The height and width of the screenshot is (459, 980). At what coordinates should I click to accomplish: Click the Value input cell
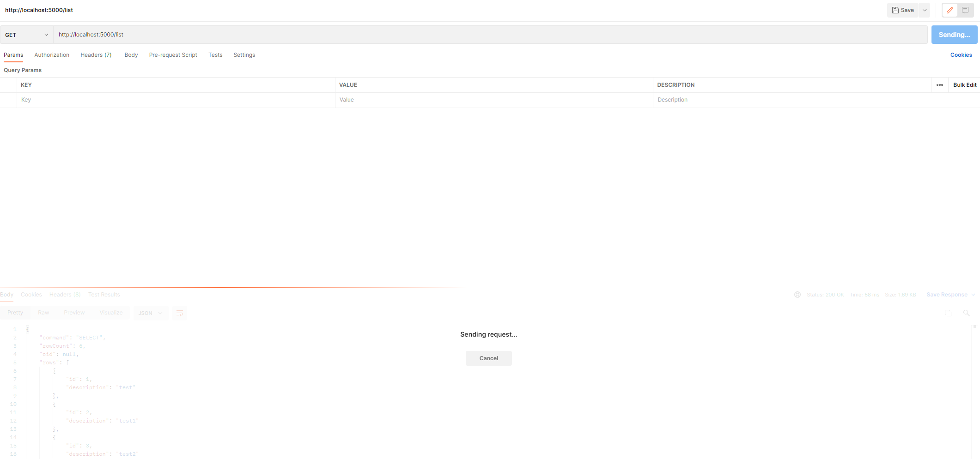click(494, 100)
